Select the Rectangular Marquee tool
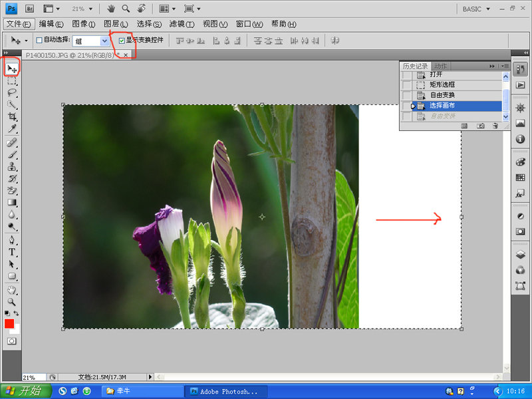The height and width of the screenshot is (399, 532). [12, 80]
